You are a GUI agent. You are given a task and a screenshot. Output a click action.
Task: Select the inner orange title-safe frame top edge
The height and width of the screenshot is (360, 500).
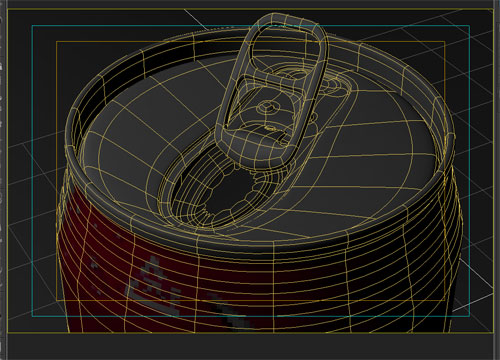(x=251, y=42)
